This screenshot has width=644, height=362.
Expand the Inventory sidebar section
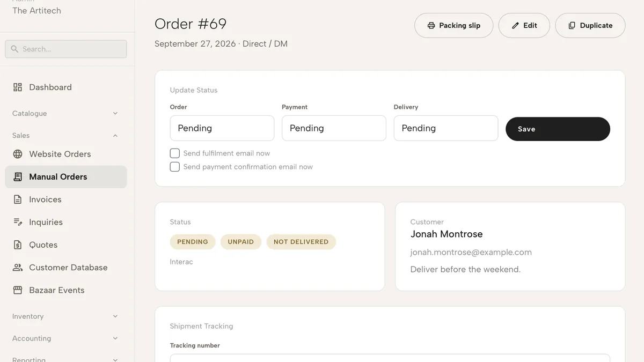coord(66,316)
